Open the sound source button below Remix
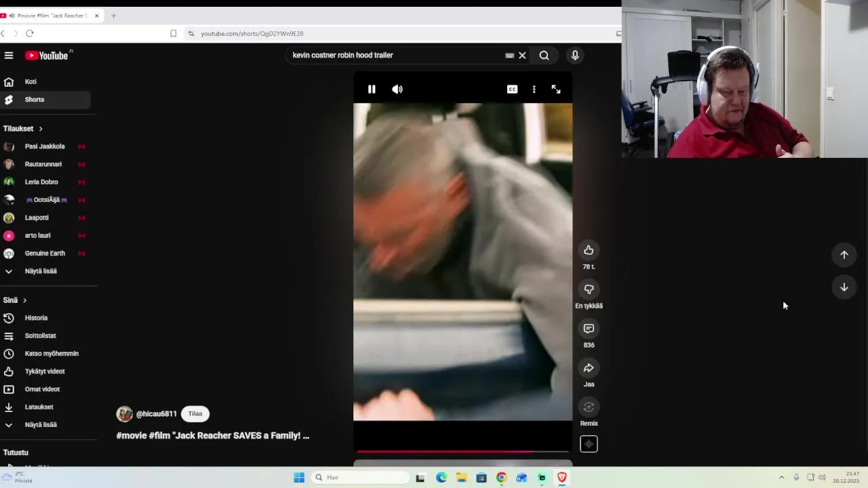 (589, 444)
